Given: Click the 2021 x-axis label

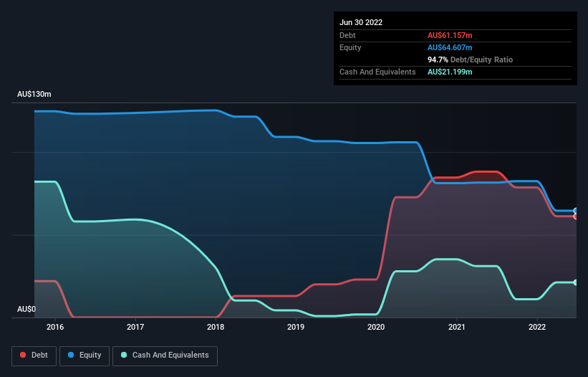Looking at the screenshot, I should pos(457,327).
